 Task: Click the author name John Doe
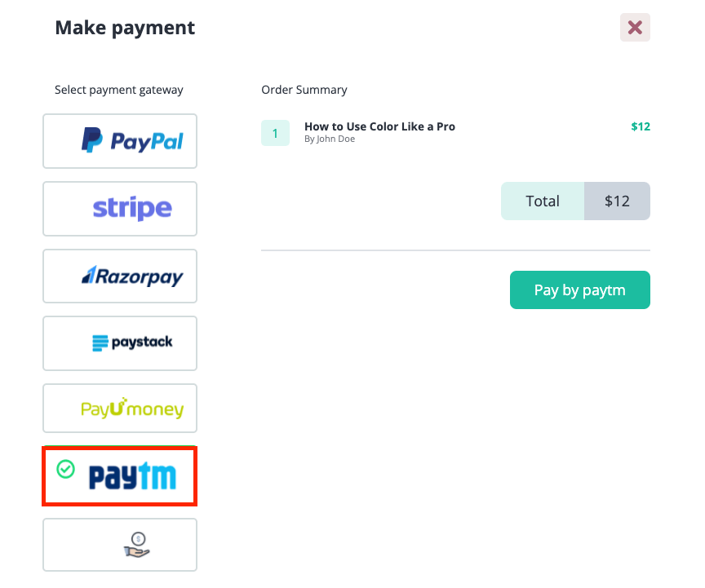pyautogui.click(x=330, y=139)
